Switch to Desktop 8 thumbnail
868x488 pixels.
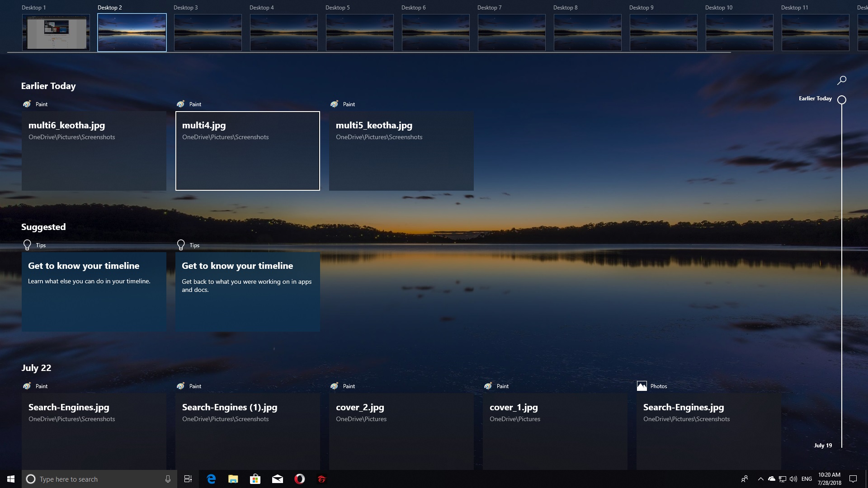(x=588, y=33)
